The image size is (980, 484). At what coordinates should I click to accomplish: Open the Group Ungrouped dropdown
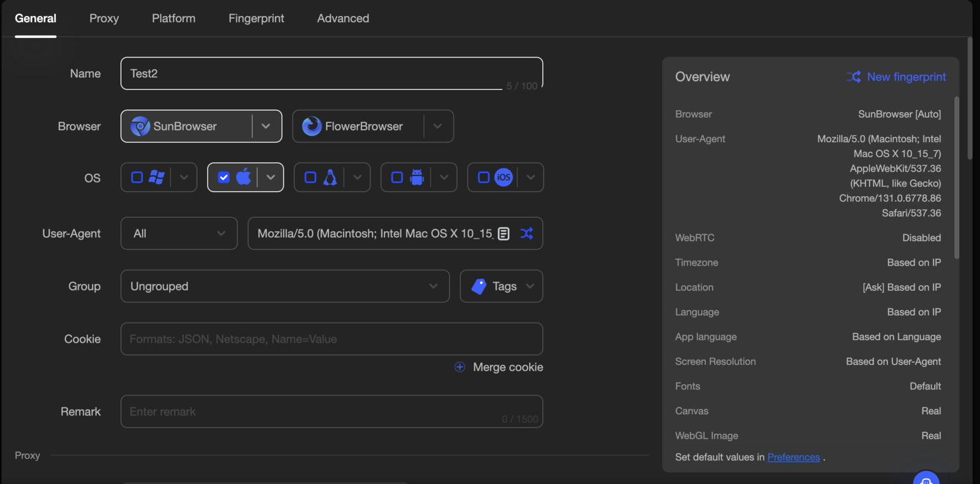(x=285, y=286)
